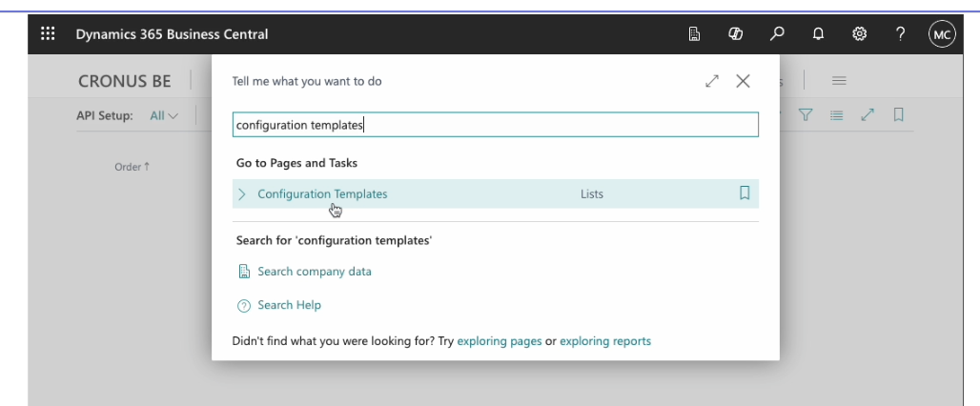The image size is (980, 406).
Task: Open notifications bell in the top bar
Action: tap(818, 34)
